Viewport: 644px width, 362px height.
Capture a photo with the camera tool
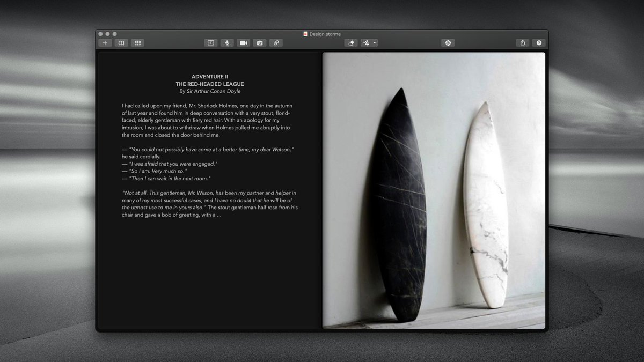click(259, 42)
